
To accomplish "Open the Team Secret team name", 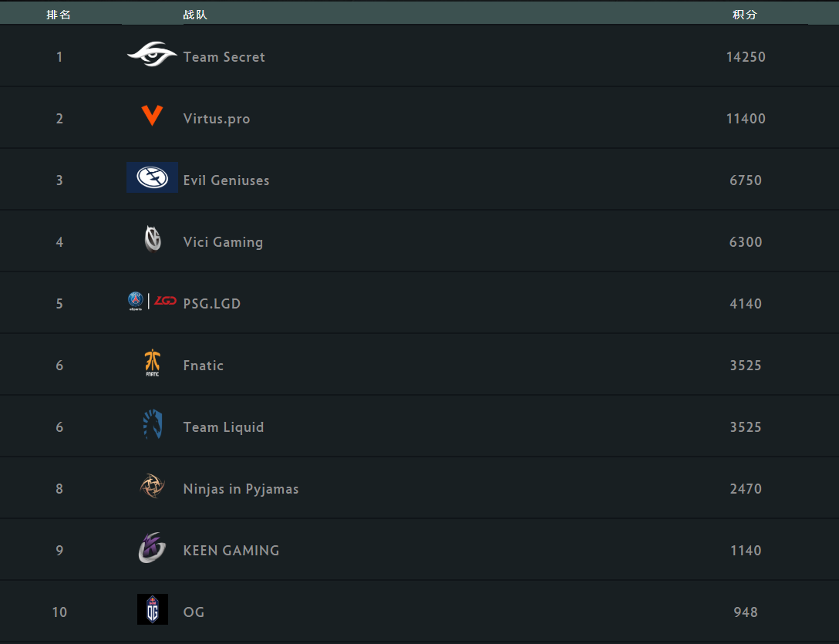I will (224, 57).
